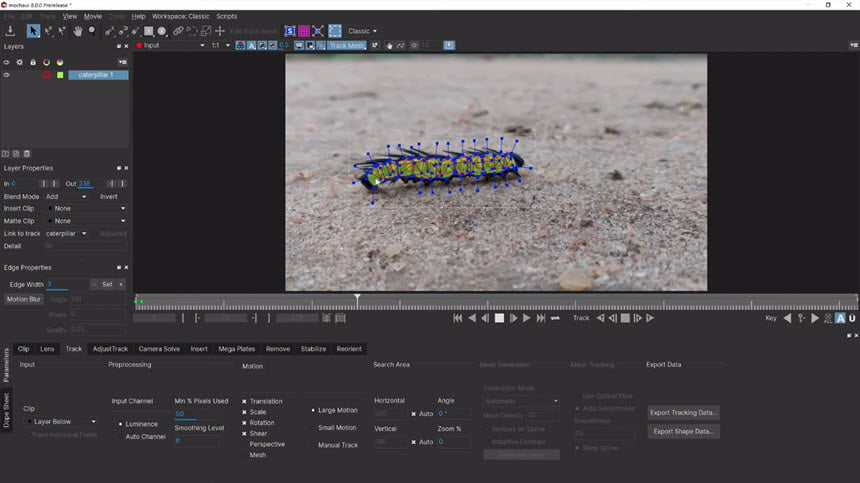Open Matte Clip None dropdown
Viewport: 860px width, 483px height.
tap(87, 221)
